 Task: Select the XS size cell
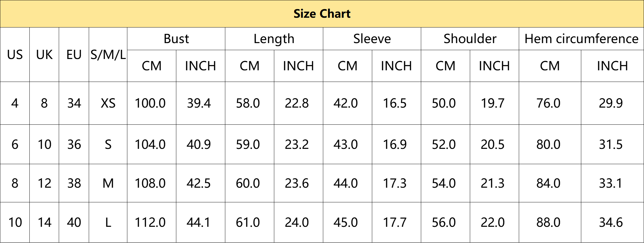(108, 103)
